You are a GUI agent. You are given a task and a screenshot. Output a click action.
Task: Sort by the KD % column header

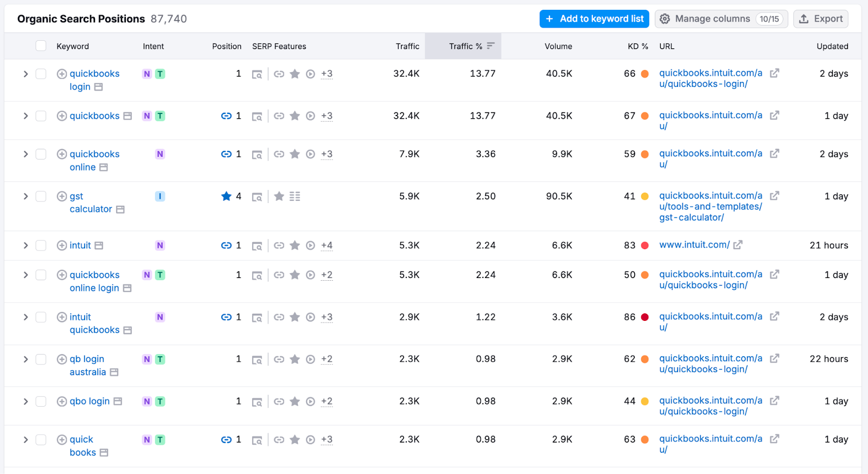tap(638, 46)
